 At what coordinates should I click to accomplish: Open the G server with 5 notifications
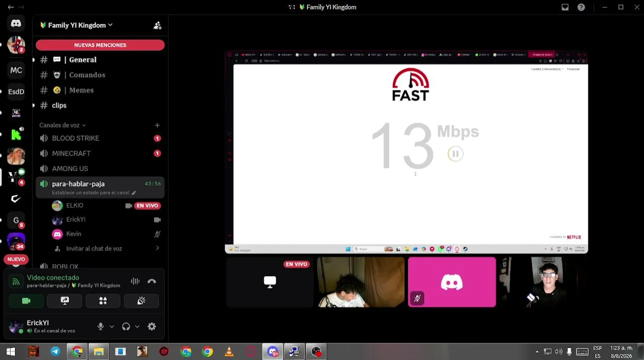click(16, 220)
